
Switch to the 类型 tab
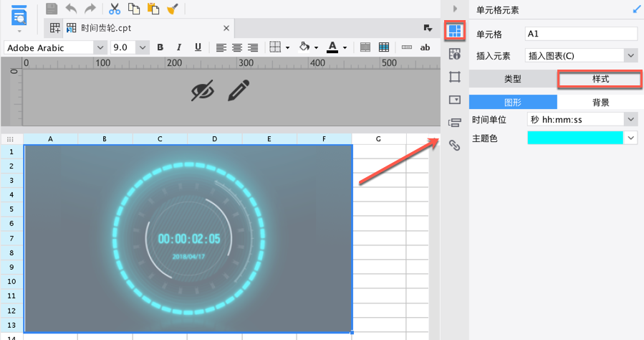(513, 79)
